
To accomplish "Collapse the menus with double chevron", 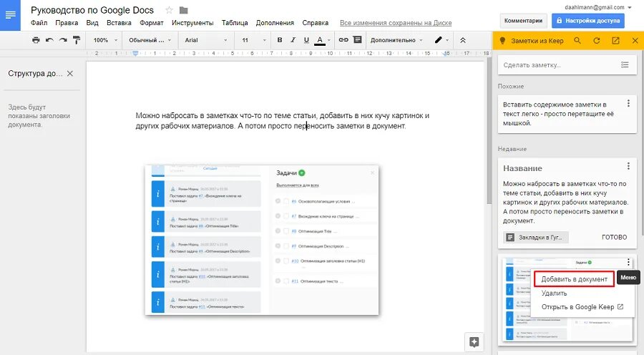I will [462, 40].
